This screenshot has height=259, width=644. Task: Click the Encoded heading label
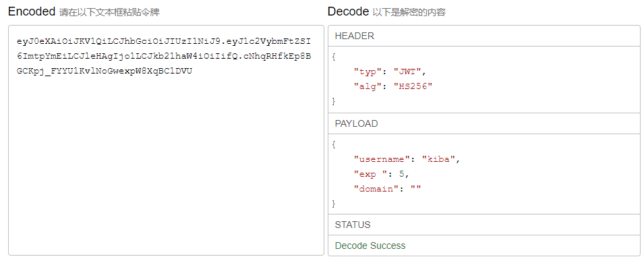[32, 11]
